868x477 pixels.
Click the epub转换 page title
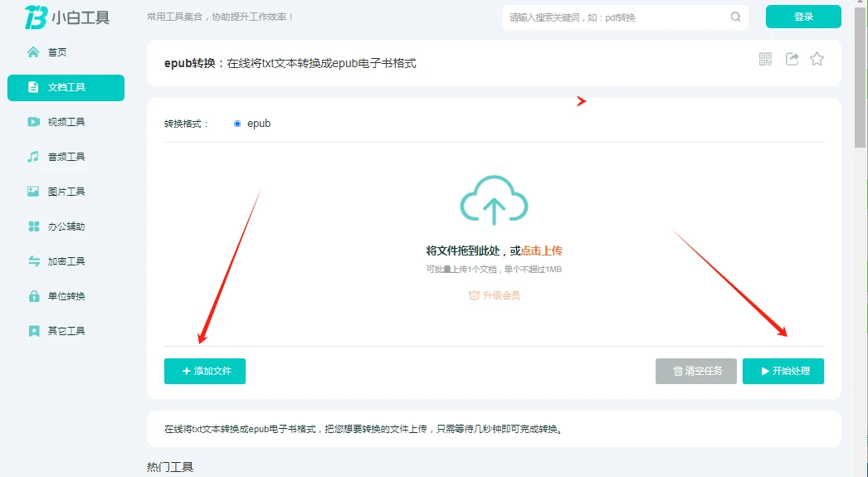pos(290,63)
